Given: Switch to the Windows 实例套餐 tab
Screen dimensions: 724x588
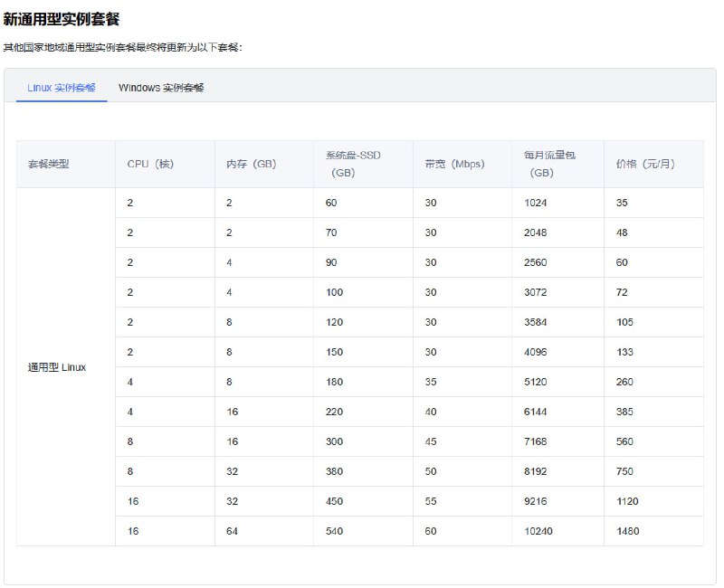Looking at the screenshot, I should (160, 88).
